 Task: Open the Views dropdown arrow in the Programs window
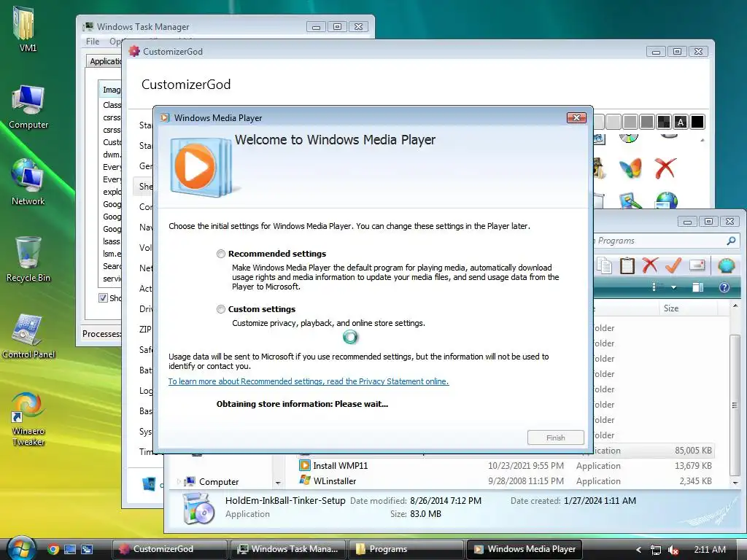tap(673, 287)
